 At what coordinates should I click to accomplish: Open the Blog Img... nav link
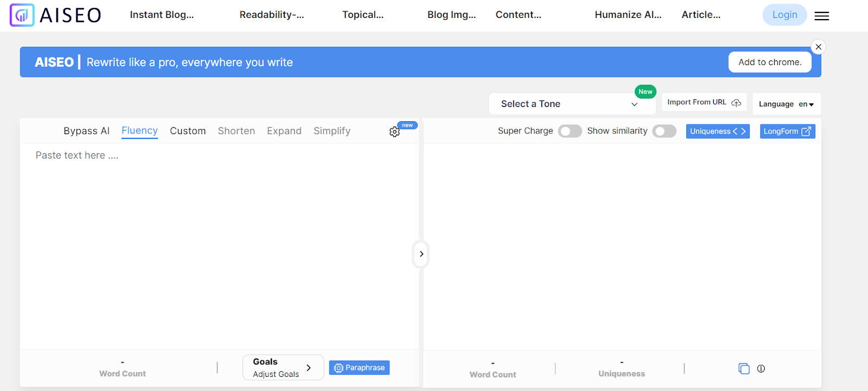click(451, 15)
